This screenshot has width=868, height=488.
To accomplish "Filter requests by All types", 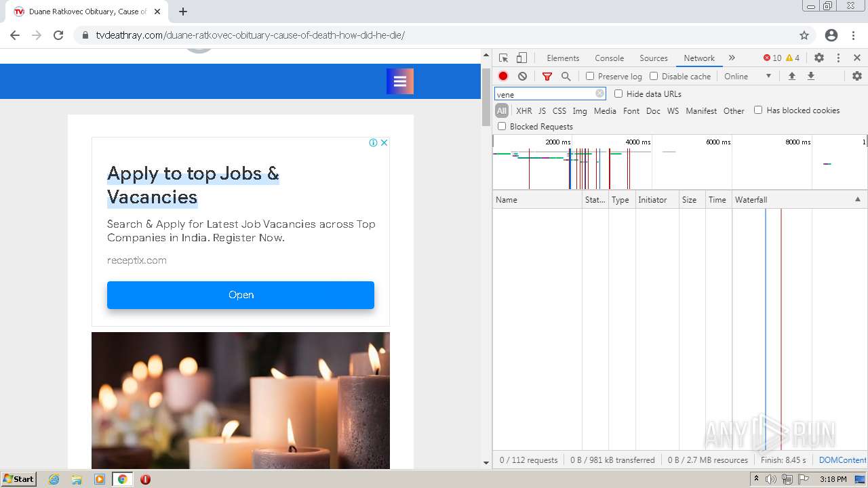I will coord(502,111).
